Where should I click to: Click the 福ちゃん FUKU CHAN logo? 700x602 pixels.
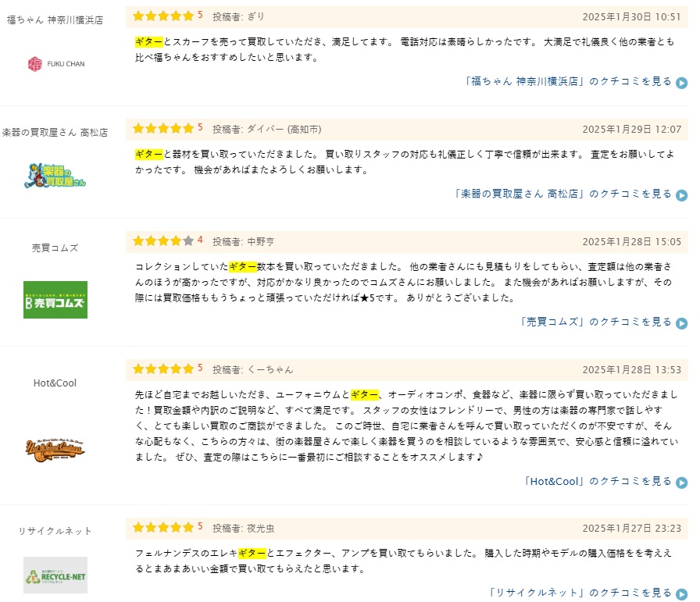(x=55, y=63)
